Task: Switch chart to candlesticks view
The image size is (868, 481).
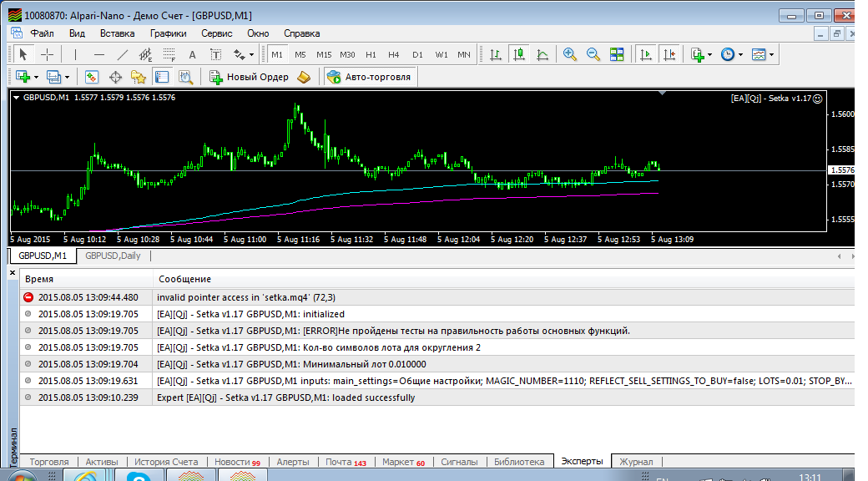Action: coord(518,54)
